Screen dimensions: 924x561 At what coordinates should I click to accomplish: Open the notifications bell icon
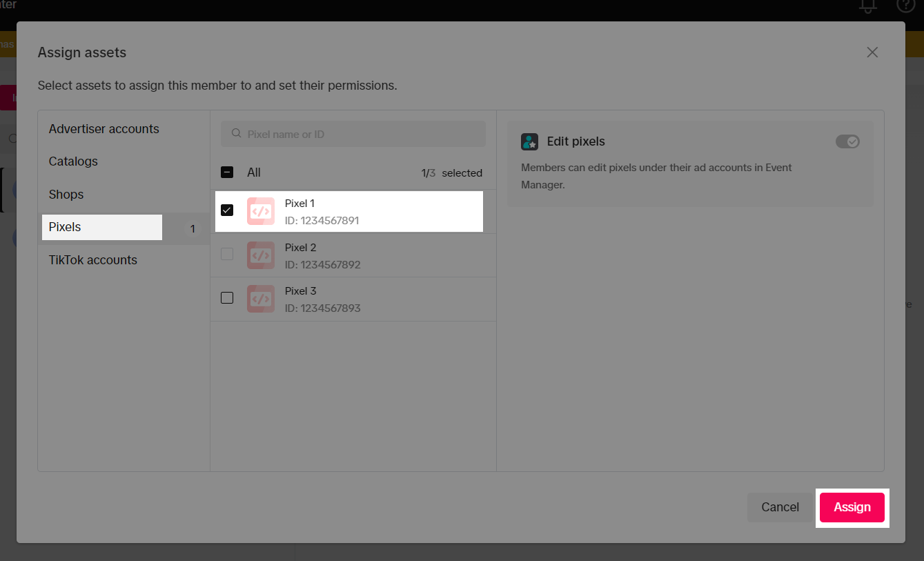867,6
